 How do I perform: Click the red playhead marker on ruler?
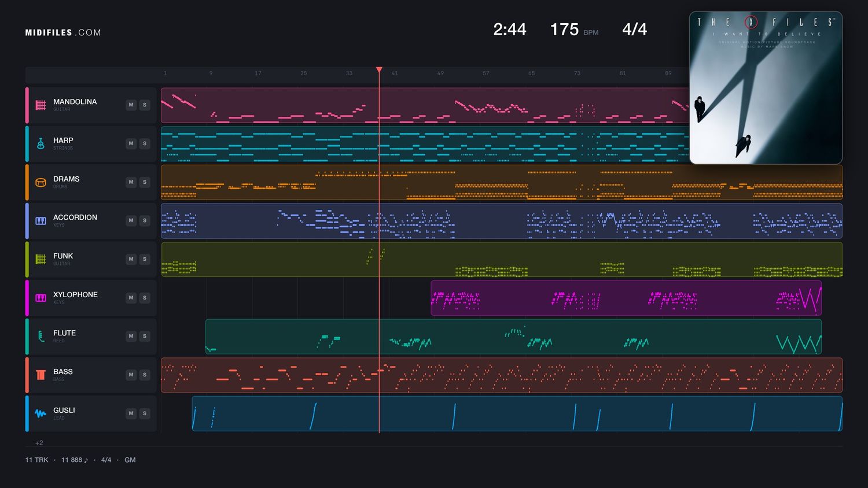pyautogui.click(x=379, y=70)
